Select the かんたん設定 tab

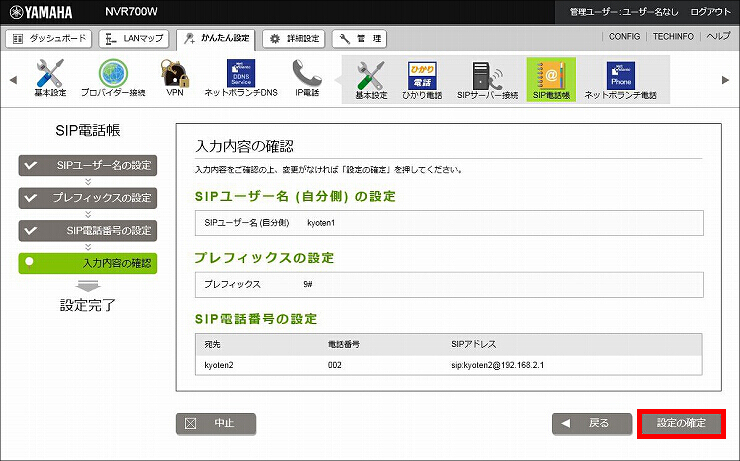coord(216,39)
